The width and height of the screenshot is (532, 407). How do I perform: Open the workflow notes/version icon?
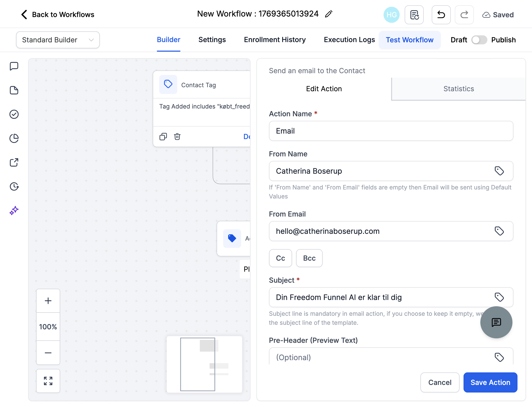pos(414,15)
